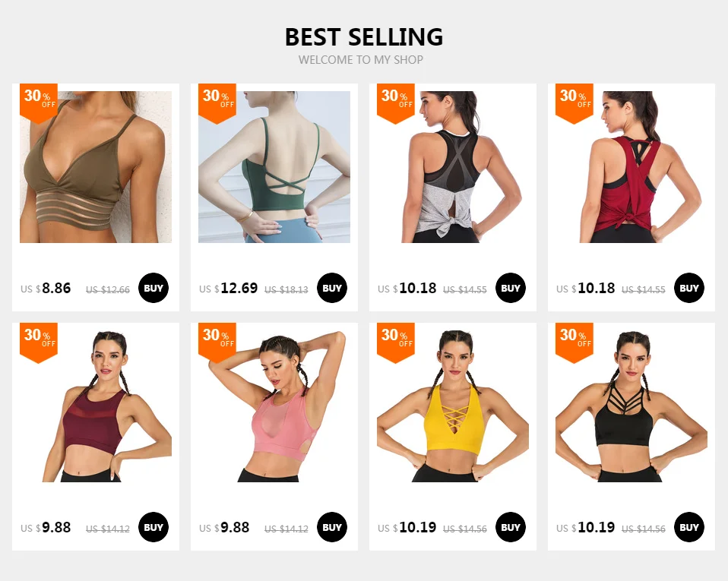Screen dimensions: 728x581
Task: Open the pink sports bra product photo
Action: pyautogui.click(x=274, y=406)
